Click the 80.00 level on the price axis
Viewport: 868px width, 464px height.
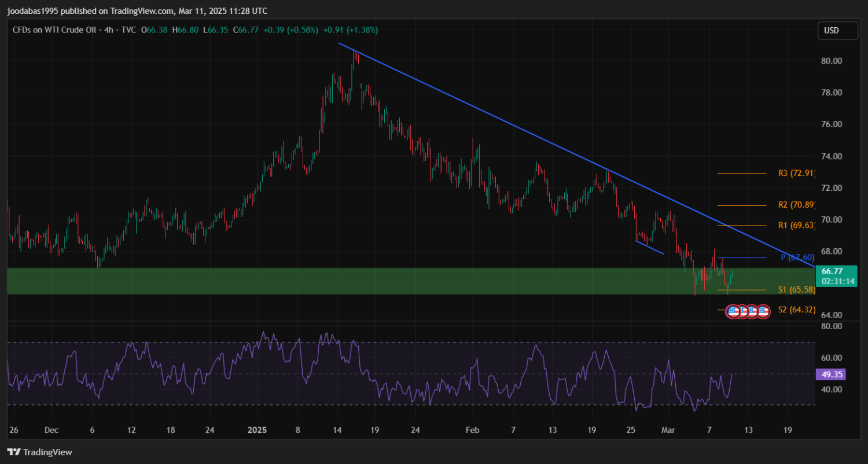click(x=832, y=61)
